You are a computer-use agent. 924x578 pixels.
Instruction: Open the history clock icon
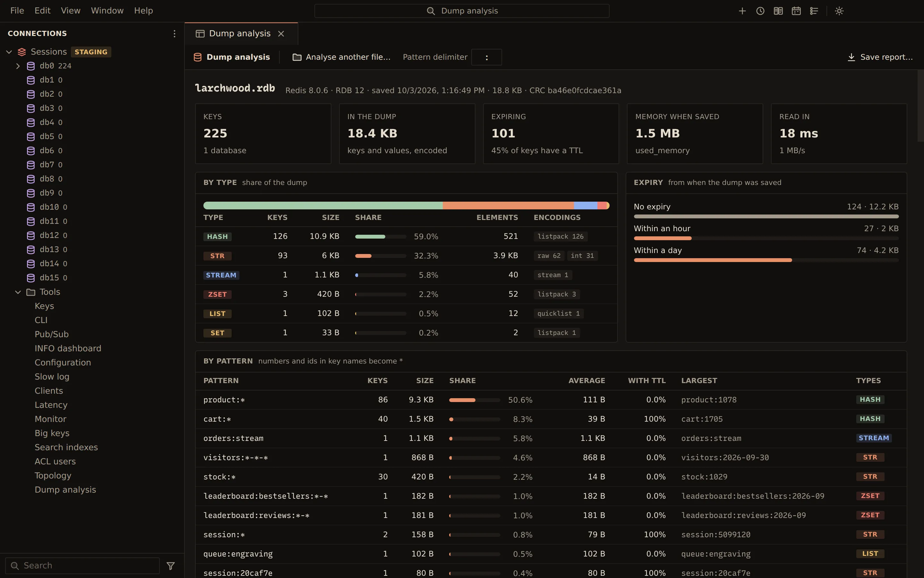[x=760, y=11]
